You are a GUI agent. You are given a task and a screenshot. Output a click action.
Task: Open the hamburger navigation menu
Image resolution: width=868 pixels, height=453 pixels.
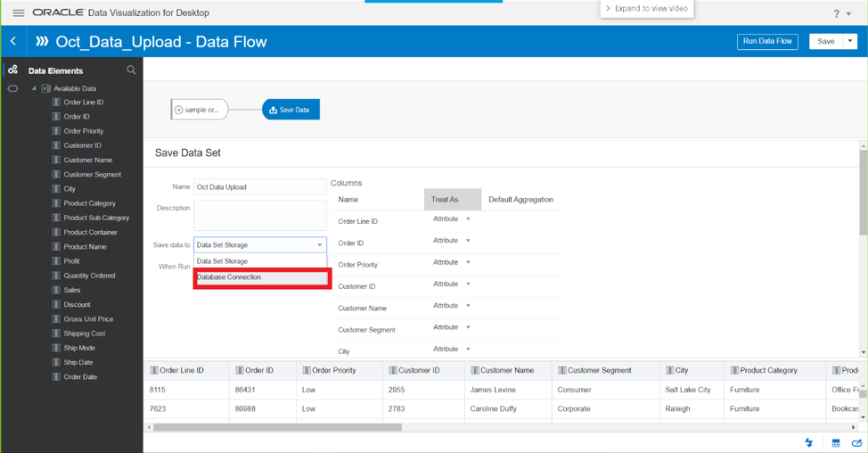(x=18, y=12)
